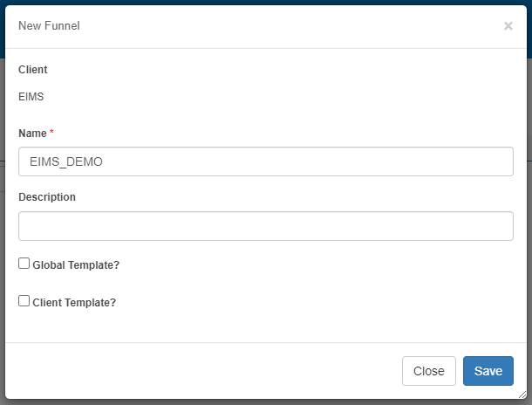The height and width of the screenshot is (405, 532).
Task: Click empty space in the dialog header bar
Action: point(289,26)
